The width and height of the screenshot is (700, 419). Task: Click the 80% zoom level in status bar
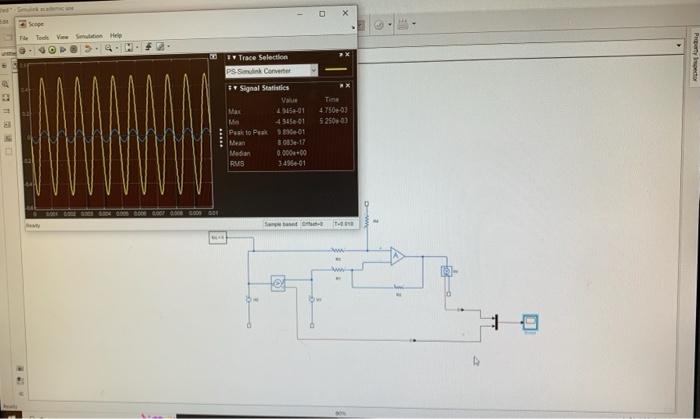click(341, 414)
